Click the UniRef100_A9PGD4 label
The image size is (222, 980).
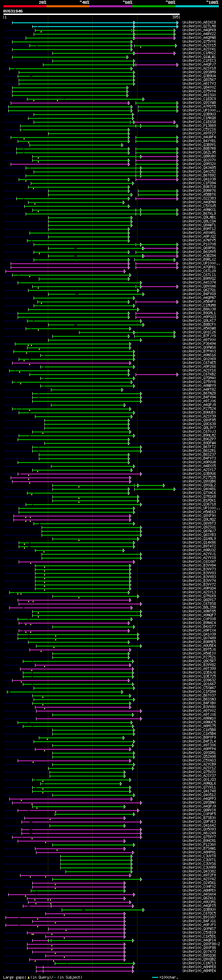pyautogui.click(x=199, y=588)
